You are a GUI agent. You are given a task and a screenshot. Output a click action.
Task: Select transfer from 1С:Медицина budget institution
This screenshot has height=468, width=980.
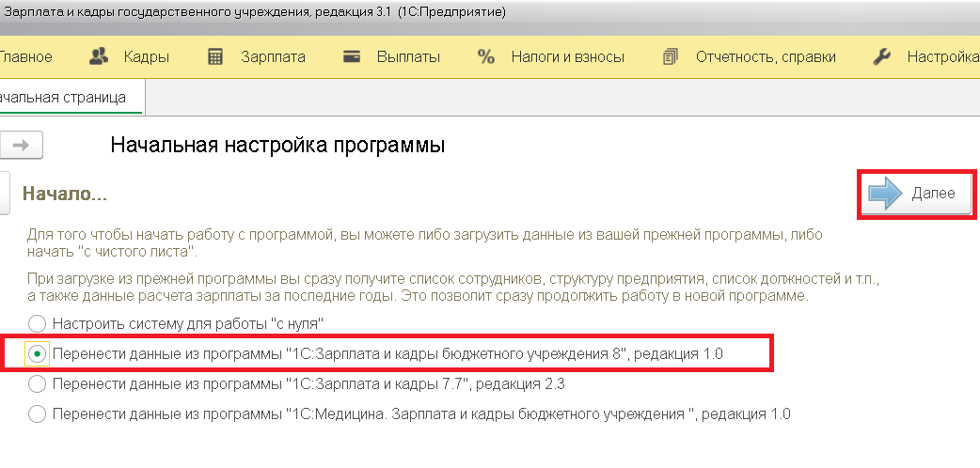(409, 413)
